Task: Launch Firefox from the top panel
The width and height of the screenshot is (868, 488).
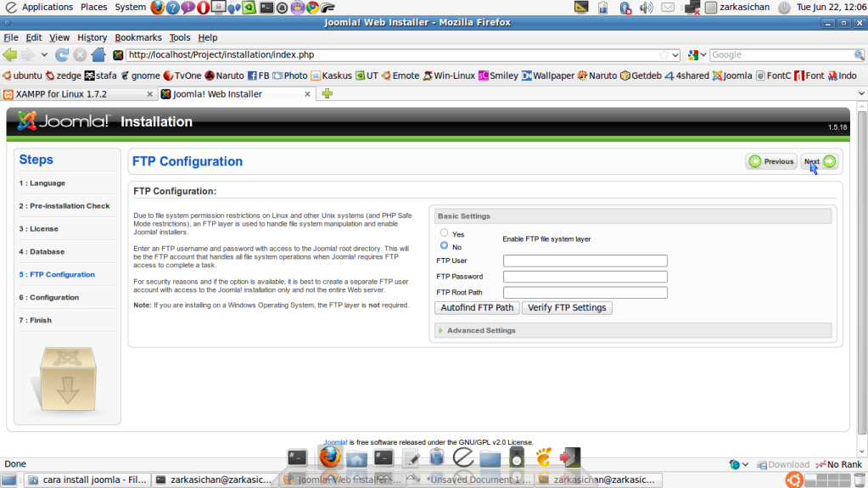Action: [157, 7]
